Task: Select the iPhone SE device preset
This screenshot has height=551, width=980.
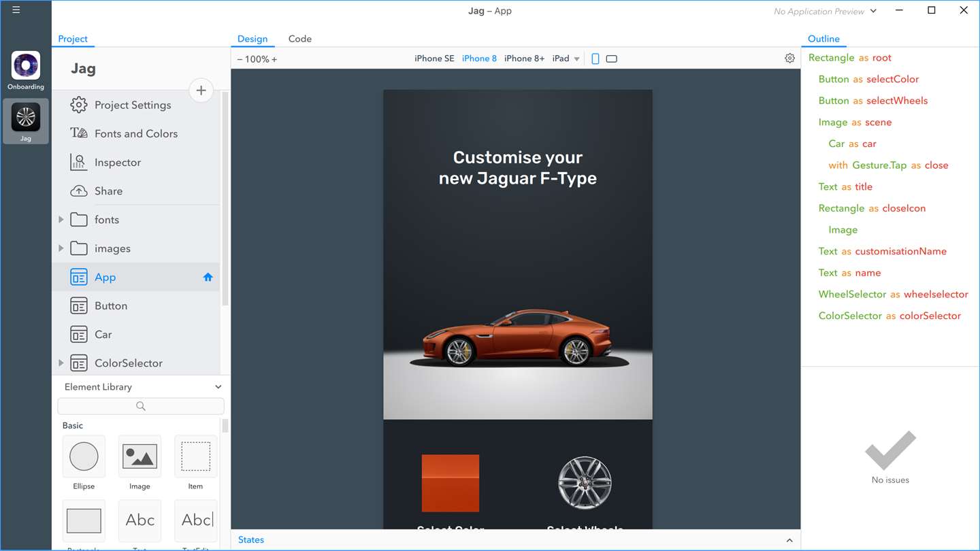Action: 434,59
